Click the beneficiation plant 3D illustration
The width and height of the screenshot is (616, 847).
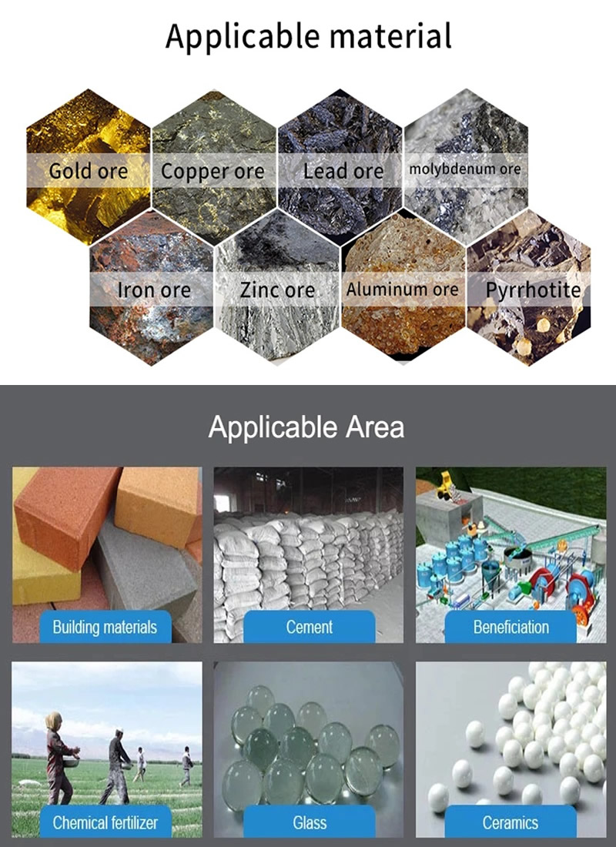tap(511, 554)
